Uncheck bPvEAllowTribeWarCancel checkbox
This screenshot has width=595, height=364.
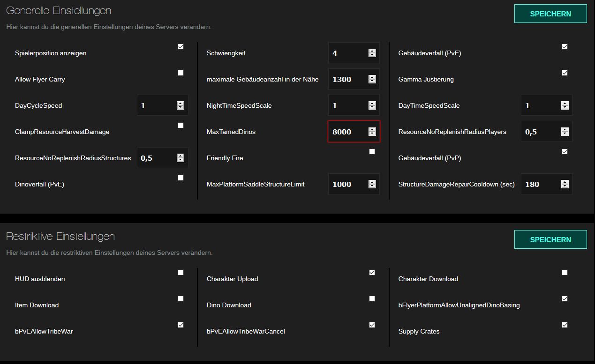(x=372, y=325)
